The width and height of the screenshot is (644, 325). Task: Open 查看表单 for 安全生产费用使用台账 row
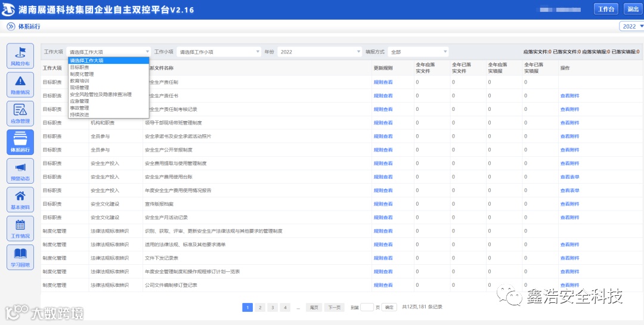pos(569,177)
